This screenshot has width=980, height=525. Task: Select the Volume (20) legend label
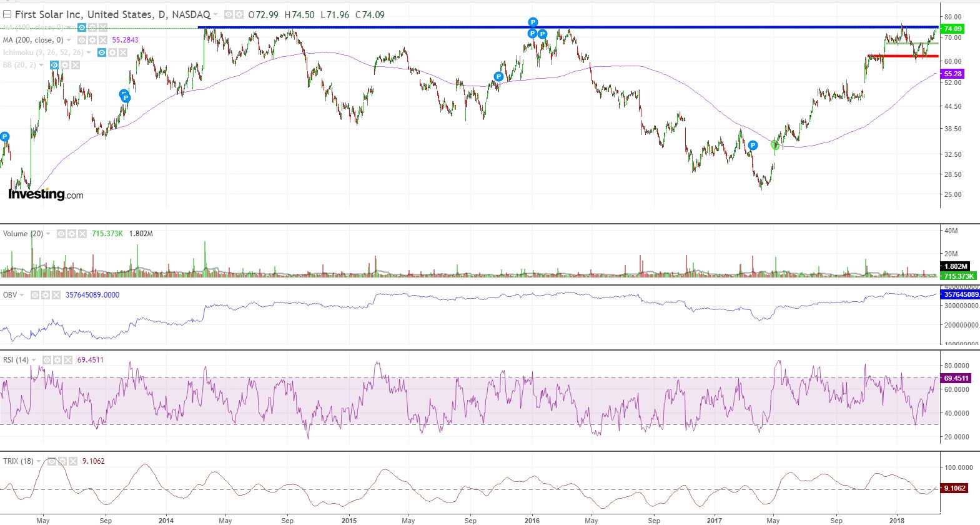coord(23,234)
